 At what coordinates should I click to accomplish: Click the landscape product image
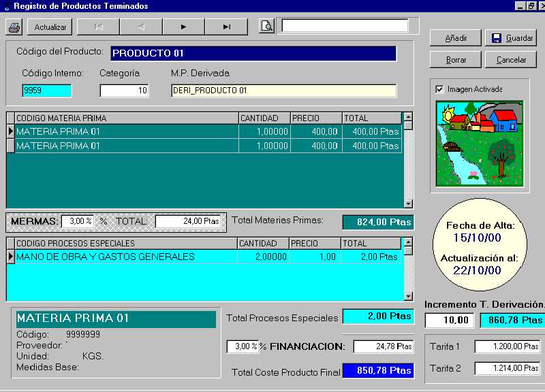(x=480, y=144)
